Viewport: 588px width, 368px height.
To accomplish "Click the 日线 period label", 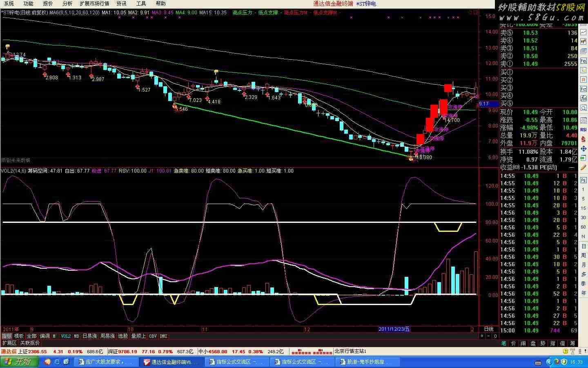I will (488, 329).
